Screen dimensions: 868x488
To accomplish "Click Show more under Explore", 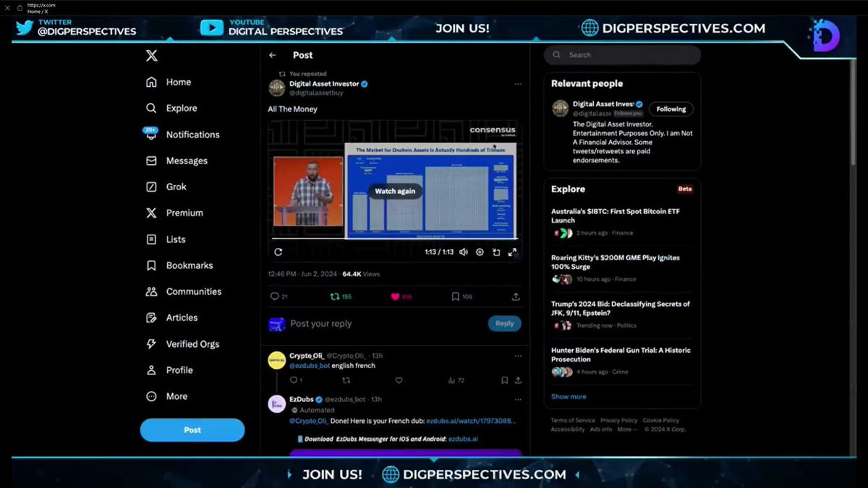I will click(569, 396).
